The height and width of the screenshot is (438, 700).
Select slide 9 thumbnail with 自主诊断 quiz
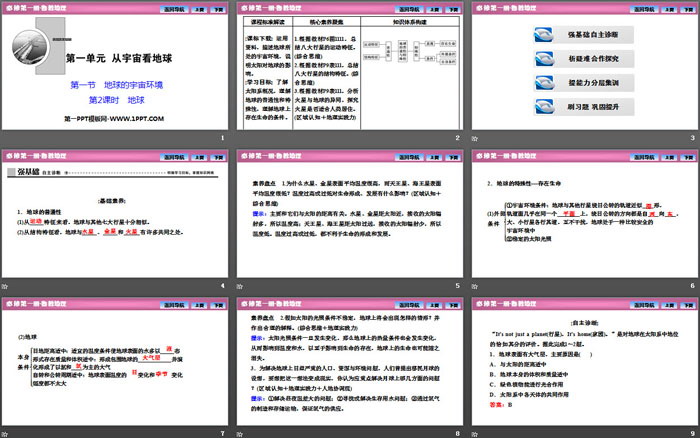(x=585, y=361)
